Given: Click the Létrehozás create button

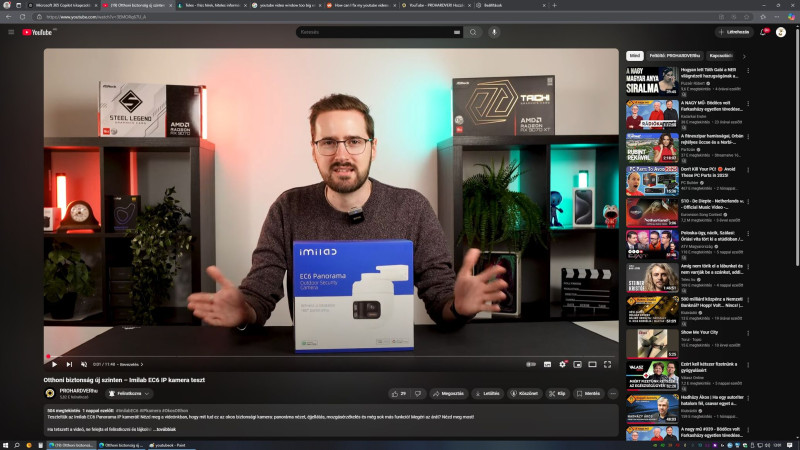Looking at the screenshot, I should point(734,32).
